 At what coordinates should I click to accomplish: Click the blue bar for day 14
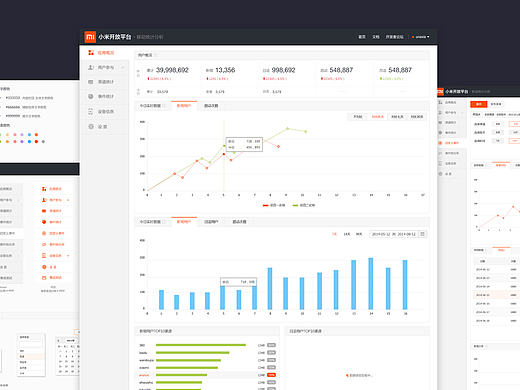(370, 284)
